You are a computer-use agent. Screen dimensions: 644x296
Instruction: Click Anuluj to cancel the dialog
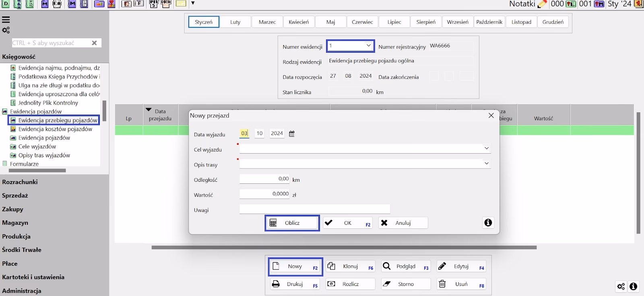(x=403, y=223)
